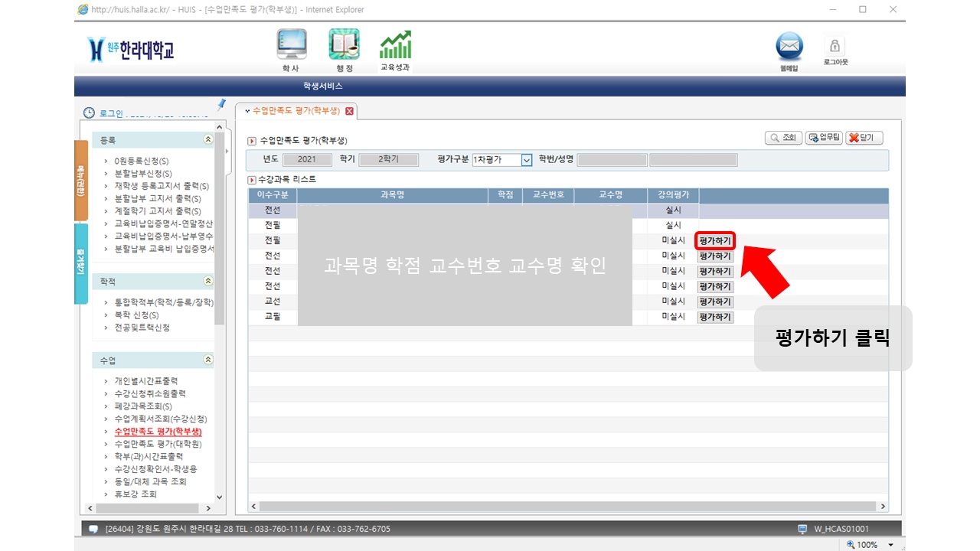This screenshot has width=980, height=551.
Task: Collapse the 학적 menu section
Action: coord(207,282)
